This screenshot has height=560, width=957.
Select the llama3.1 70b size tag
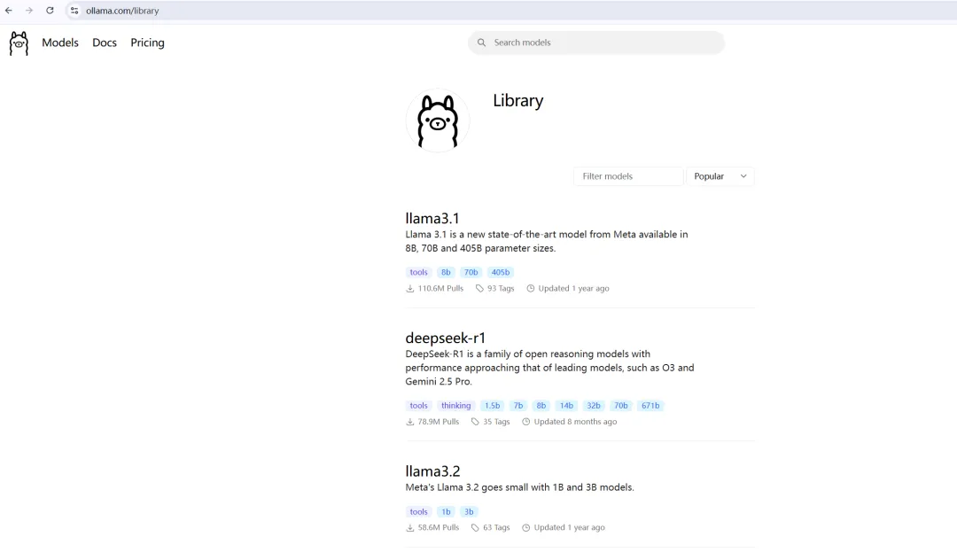pyautogui.click(x=471, y=272)
